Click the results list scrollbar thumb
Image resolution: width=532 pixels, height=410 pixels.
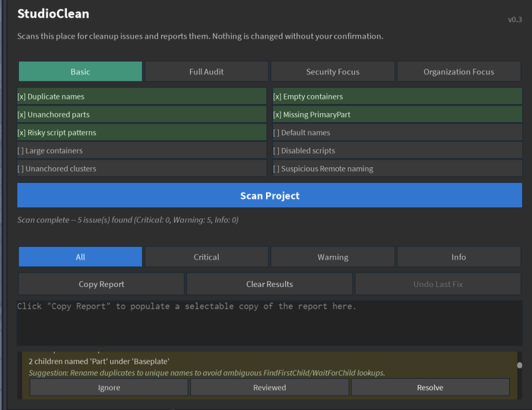point(519,365)
